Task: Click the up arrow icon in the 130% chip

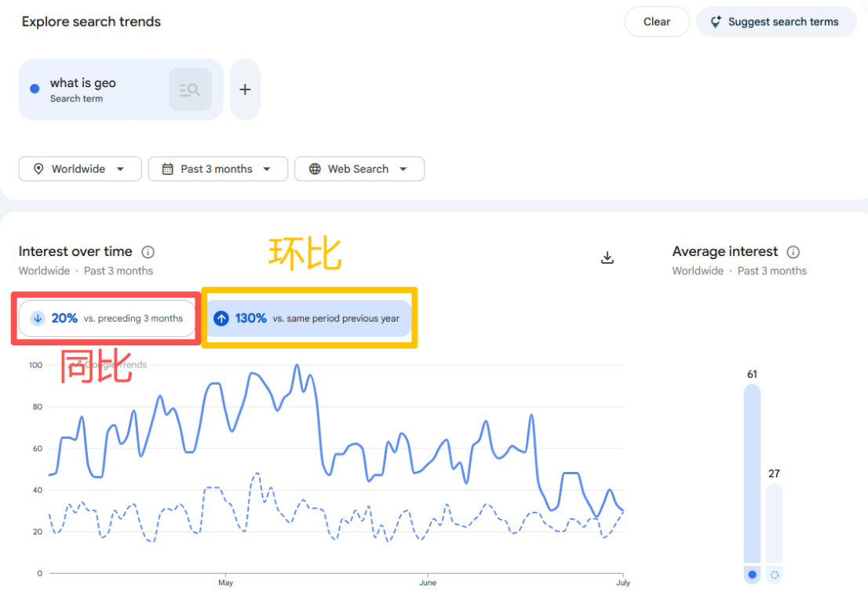Action: click(221, 319)
